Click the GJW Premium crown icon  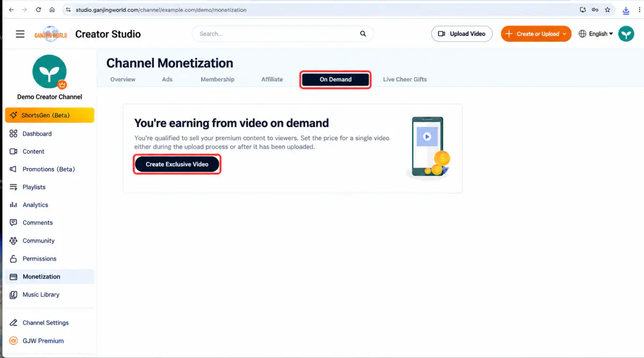tap(13, 340)
